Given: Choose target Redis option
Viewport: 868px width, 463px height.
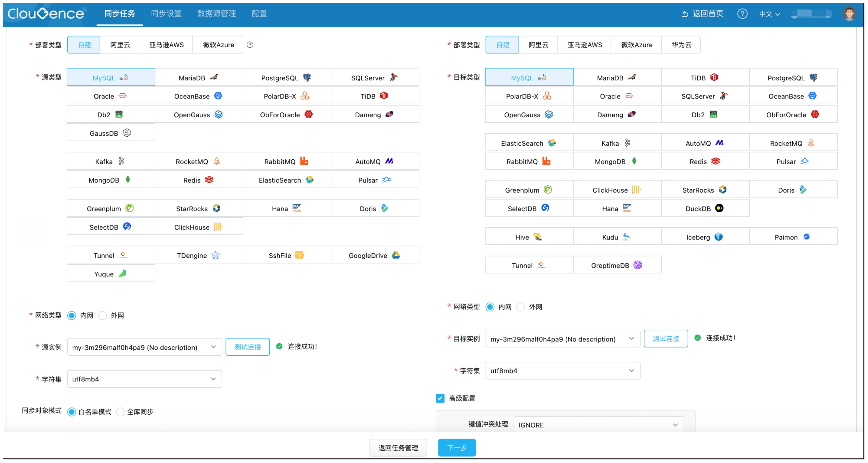Looking at the screenshot, I should click(705, 161).
